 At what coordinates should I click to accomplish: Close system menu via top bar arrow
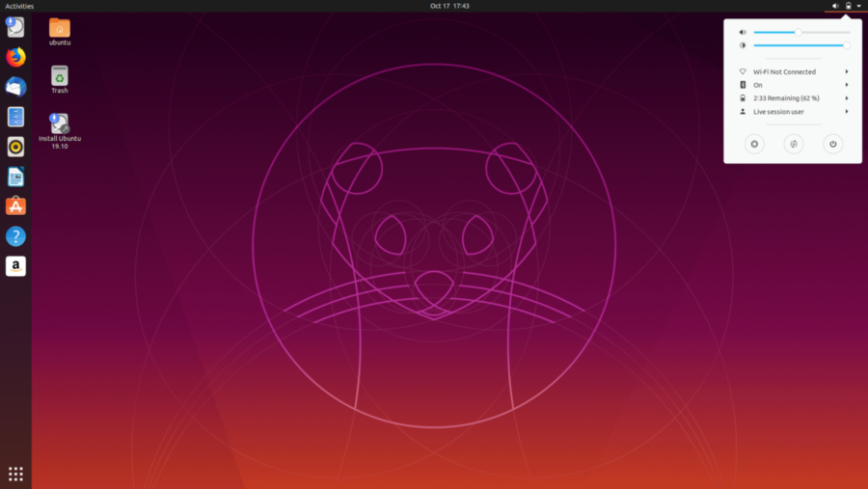click(x=859, y=6)
